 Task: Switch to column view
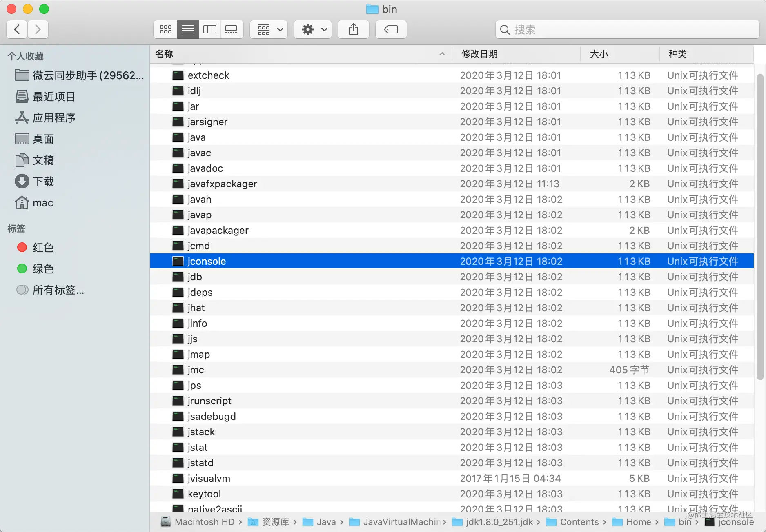[x=210, y=29]
